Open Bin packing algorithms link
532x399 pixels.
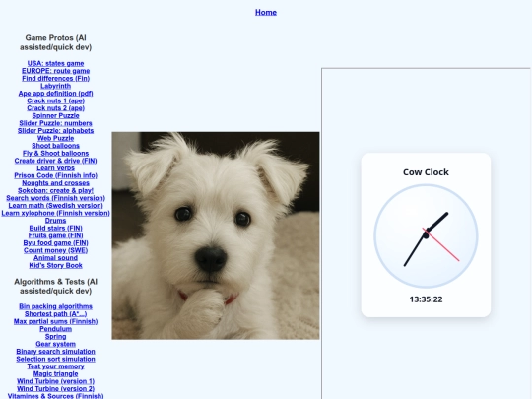(55, 306)
